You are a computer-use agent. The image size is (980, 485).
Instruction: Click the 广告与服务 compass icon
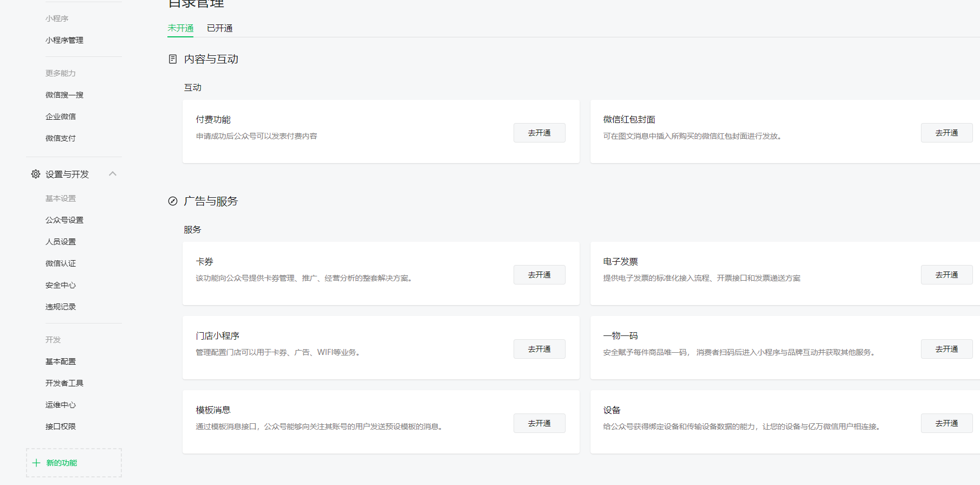(x=173, y=201)
